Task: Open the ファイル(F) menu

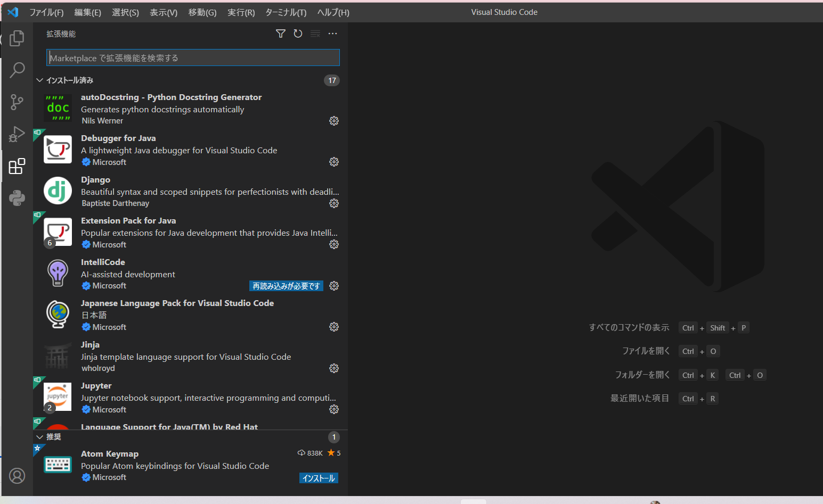Action: [x=46, y=12]
